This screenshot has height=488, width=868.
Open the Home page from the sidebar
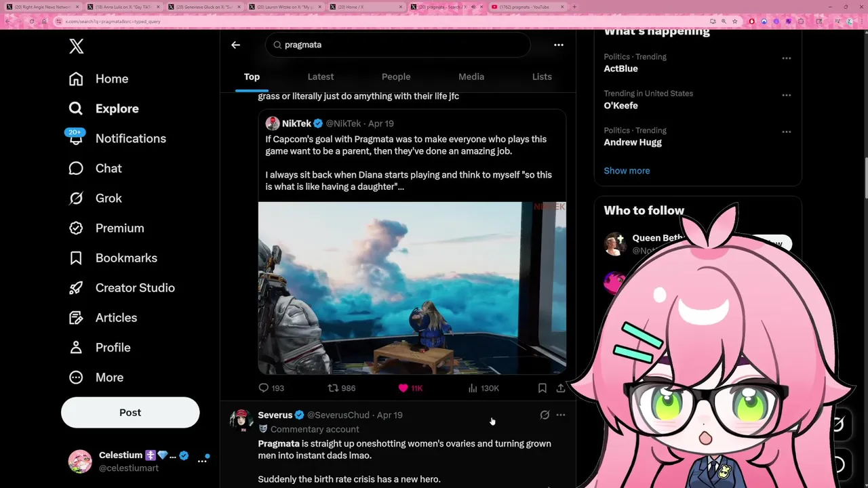(x=98, y=79)
